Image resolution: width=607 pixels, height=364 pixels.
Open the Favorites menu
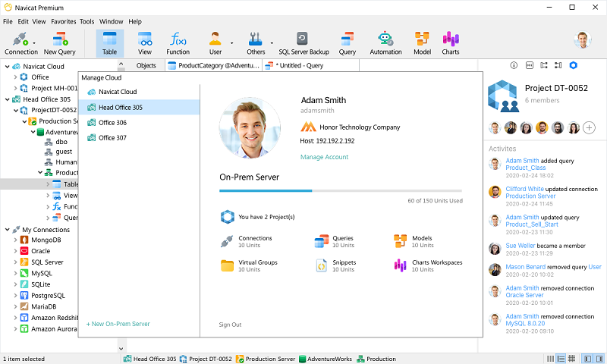[x=63, y=22]
